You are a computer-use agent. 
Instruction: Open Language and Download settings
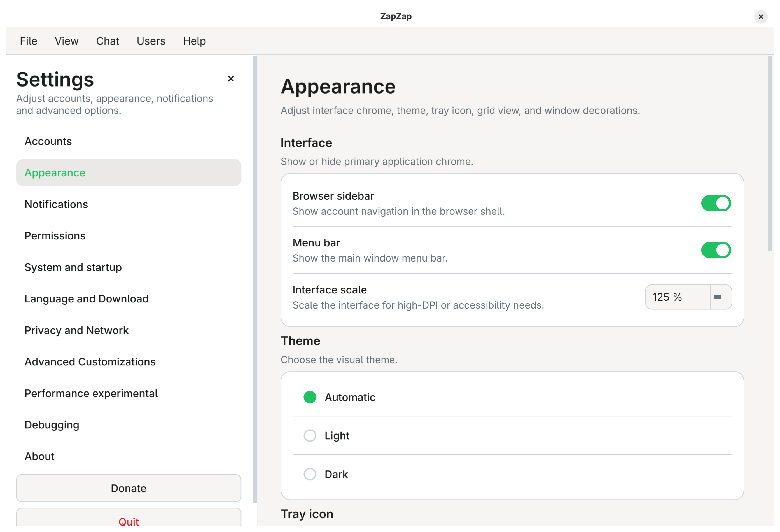[x=129, y=299]
